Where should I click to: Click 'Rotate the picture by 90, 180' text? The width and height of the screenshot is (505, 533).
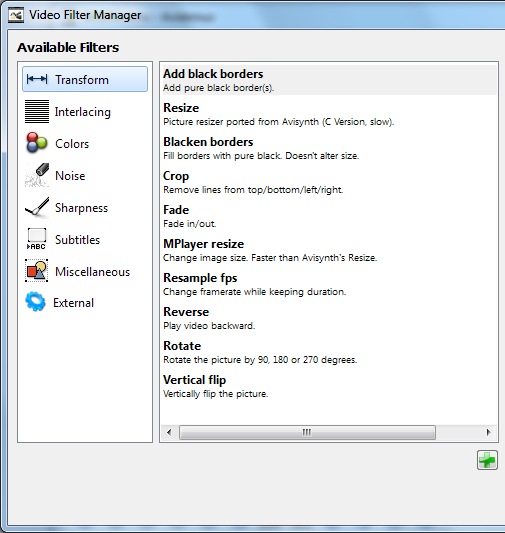pyautogui.click(x=226, y=360)
